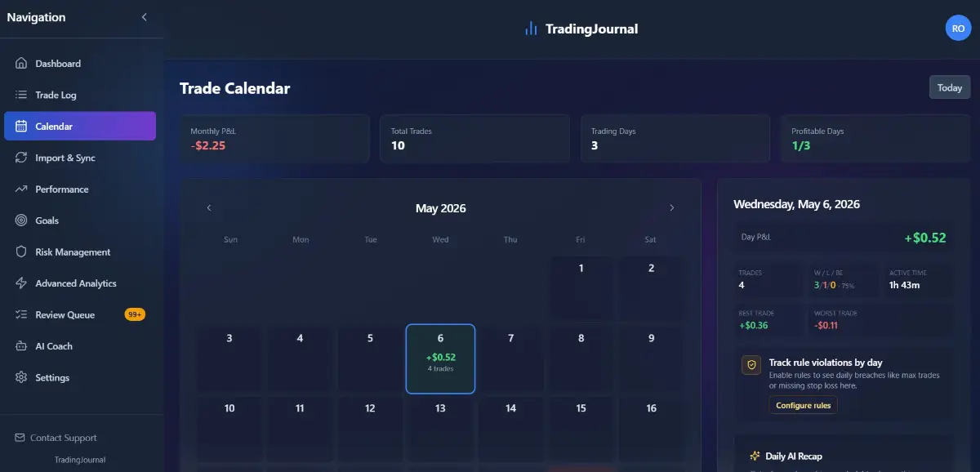The image size is (980, 472).
Task: Click the Active Time 1h 43m value
Action: click(904, 285)
